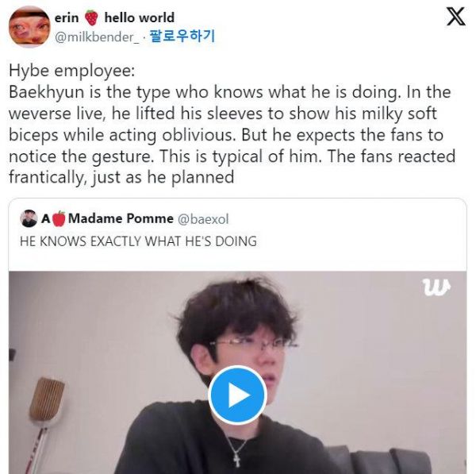This screenshot has height=474, width=476.
Task: Click the 'Hybe employee:' line of tweet
Action: click(71, 71)
